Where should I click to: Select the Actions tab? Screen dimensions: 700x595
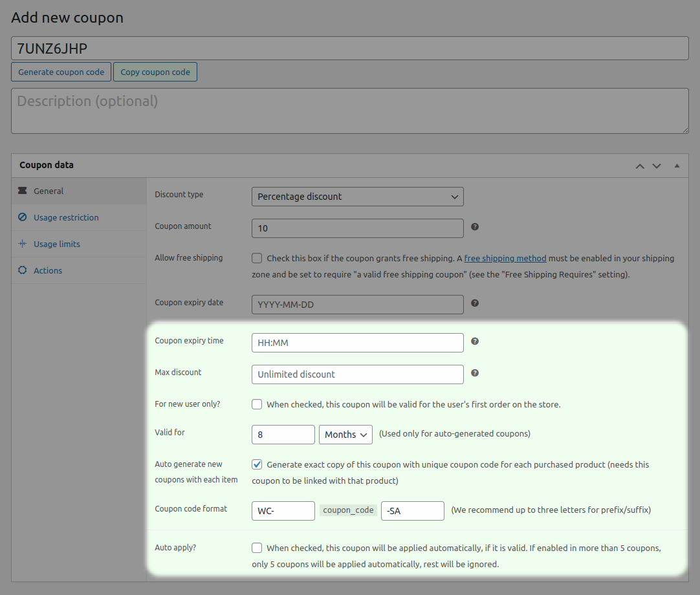pyautogui.click(x=47, y=270)
